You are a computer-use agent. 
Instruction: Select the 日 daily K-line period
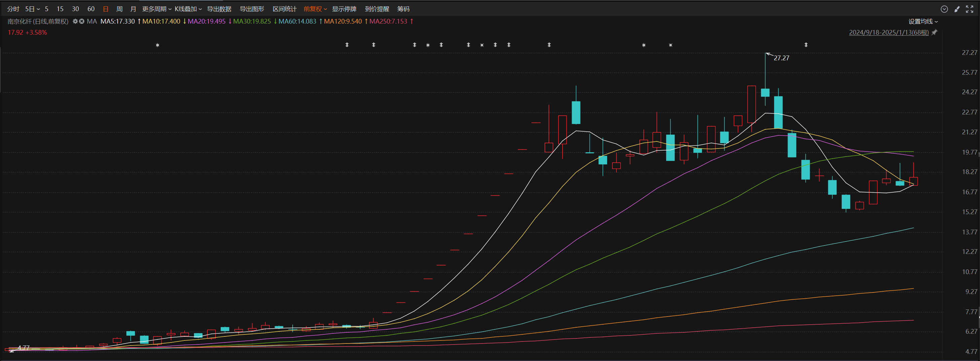106,9
